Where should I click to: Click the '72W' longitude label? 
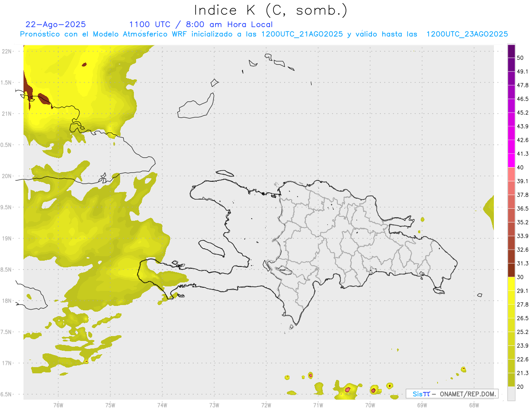click(x=266, y=405)
